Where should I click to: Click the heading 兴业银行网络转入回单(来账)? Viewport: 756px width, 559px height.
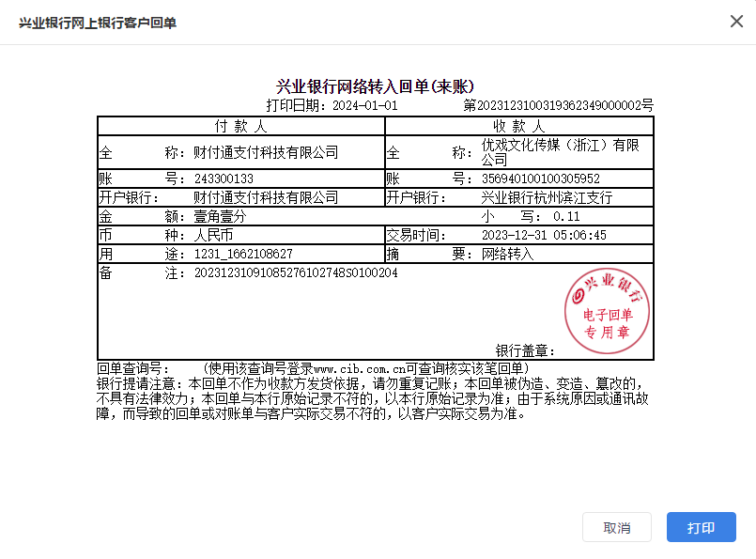[x=375, y=86]
